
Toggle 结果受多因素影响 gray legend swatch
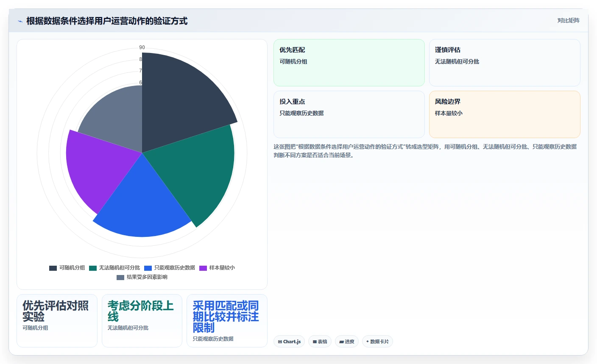point(120,277)
